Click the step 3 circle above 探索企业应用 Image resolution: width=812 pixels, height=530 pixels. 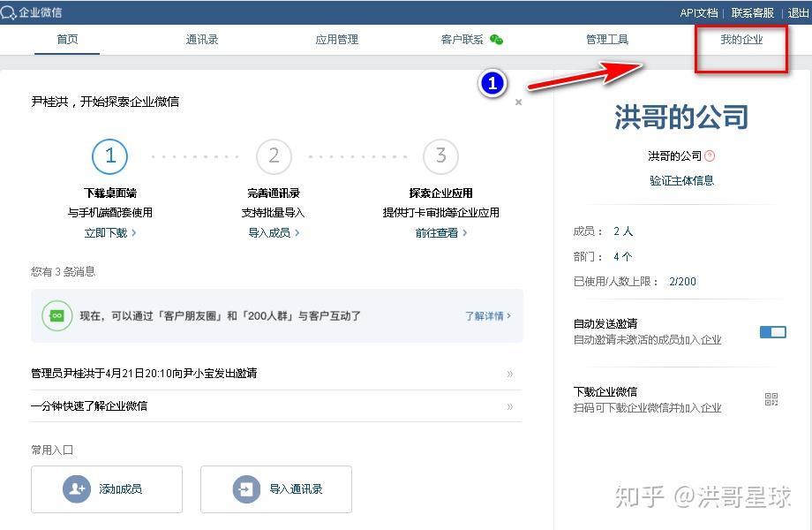[x=440, y=156]
